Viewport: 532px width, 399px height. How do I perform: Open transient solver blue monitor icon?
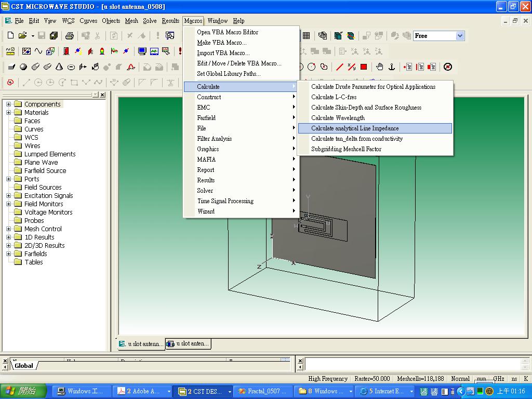point(142,51)
